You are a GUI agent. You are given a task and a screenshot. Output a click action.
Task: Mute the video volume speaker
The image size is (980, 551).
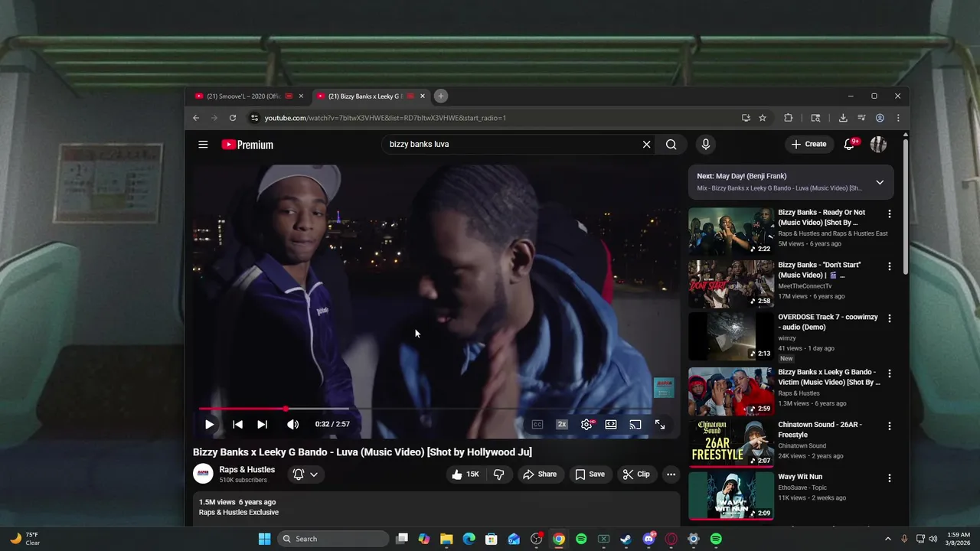(292, 424)
